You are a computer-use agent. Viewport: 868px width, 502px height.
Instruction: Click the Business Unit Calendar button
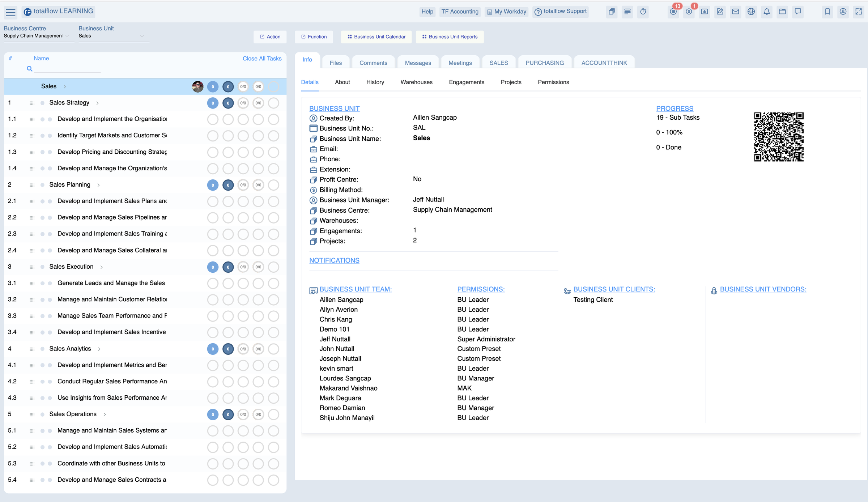click(376, 37)
